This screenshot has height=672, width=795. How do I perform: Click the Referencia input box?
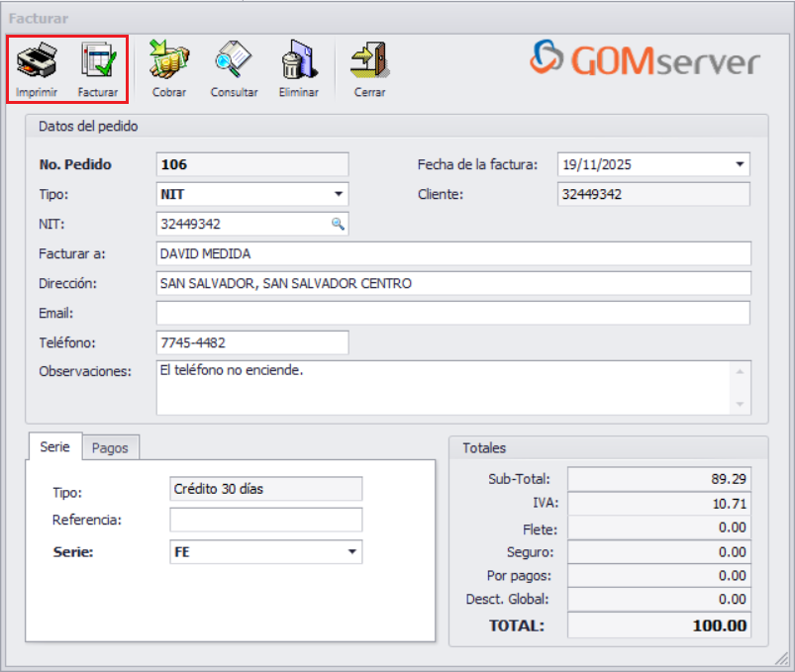tap(265, 520)
